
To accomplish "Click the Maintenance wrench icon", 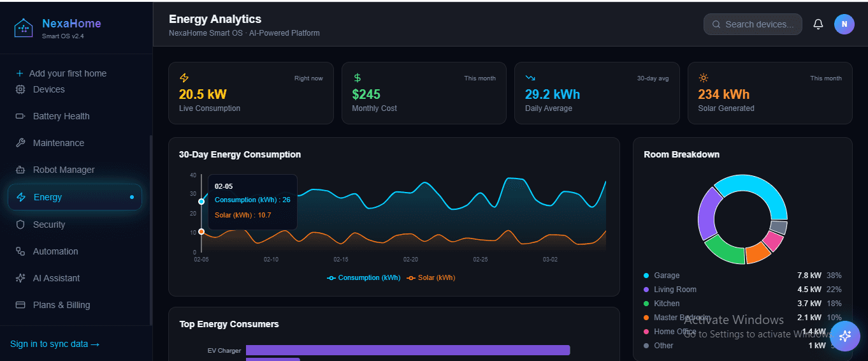I will click(x=20, y=144).
